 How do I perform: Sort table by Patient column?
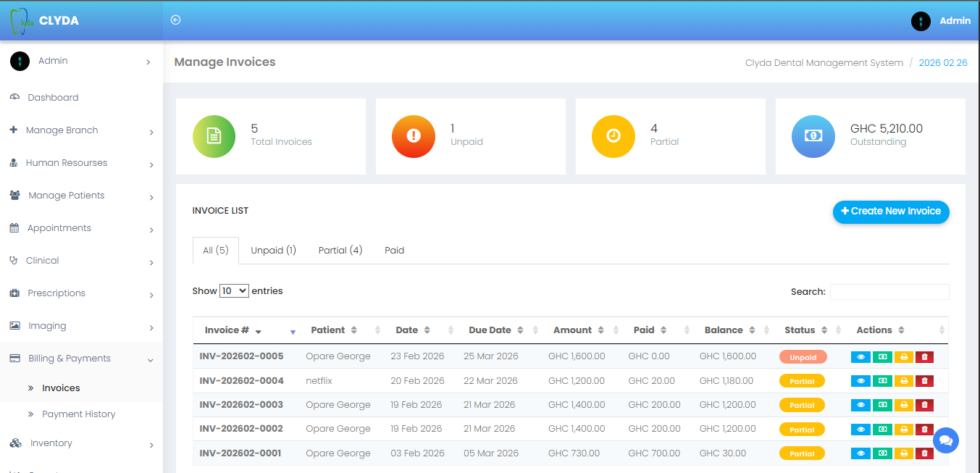click(341, 330)
